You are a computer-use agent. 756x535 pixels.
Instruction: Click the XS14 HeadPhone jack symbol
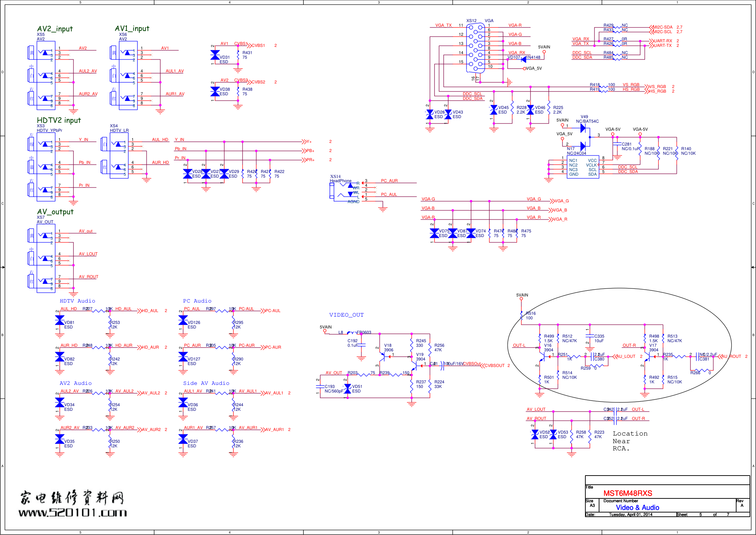[x=345, y=191]
